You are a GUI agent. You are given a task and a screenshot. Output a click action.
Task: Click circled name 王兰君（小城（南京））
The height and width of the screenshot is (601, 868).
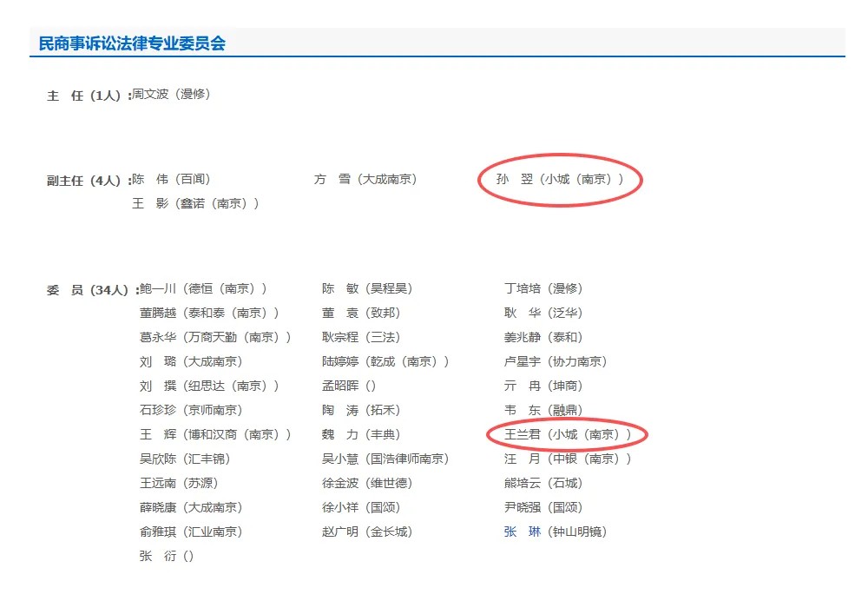(568, 434)
